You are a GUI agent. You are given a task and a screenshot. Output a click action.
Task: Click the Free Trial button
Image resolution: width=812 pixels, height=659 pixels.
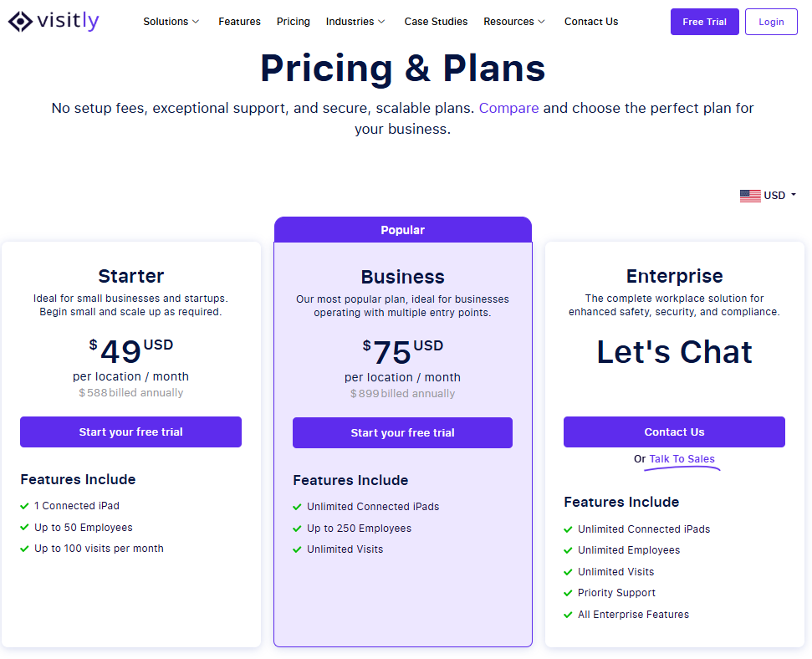(x=704, y=22)
